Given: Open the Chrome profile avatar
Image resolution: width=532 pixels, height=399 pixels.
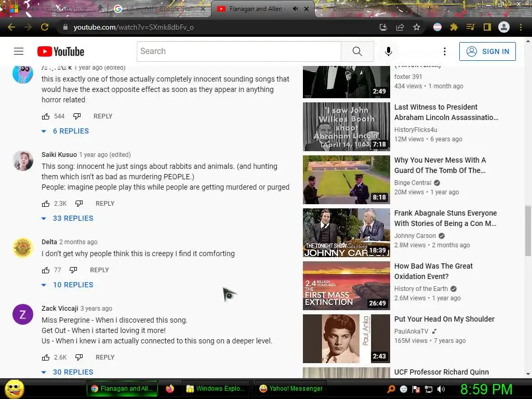Looking at the screenshot, I should (x=504, y=27).
